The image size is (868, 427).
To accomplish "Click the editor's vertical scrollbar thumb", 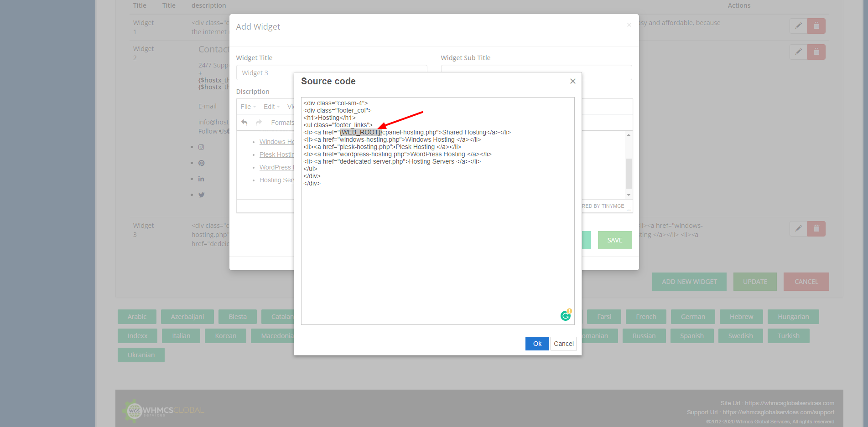I will pos(629,173).
